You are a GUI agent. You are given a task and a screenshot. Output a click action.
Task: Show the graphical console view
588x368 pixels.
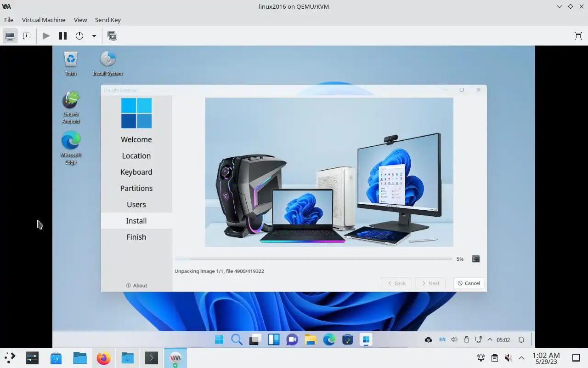[10, 36]
